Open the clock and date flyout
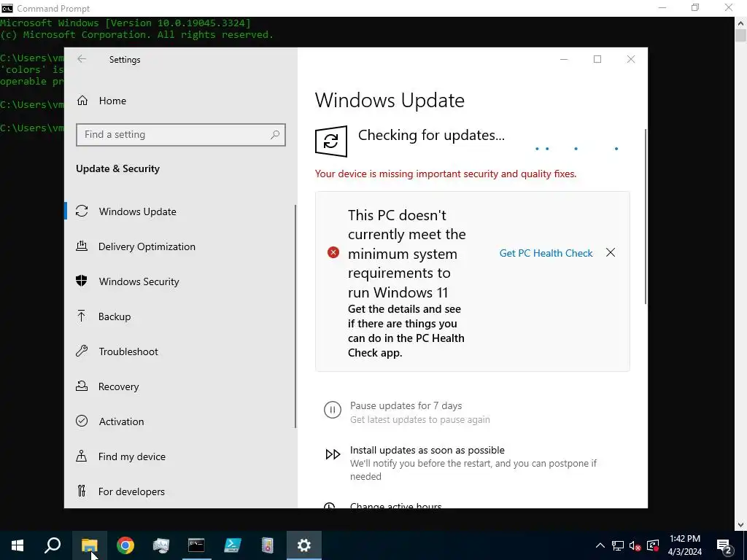Viewport: 747px width, 560px height. (x=685, y=545)
